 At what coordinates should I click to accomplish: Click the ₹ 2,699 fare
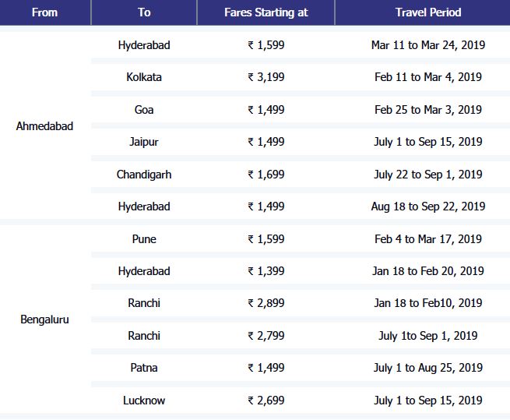point(266,401)
